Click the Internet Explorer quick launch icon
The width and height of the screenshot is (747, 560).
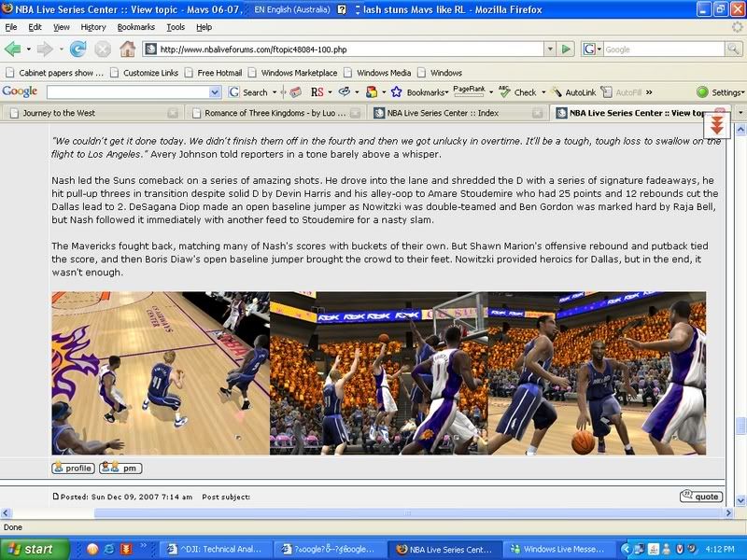point(109,549)
